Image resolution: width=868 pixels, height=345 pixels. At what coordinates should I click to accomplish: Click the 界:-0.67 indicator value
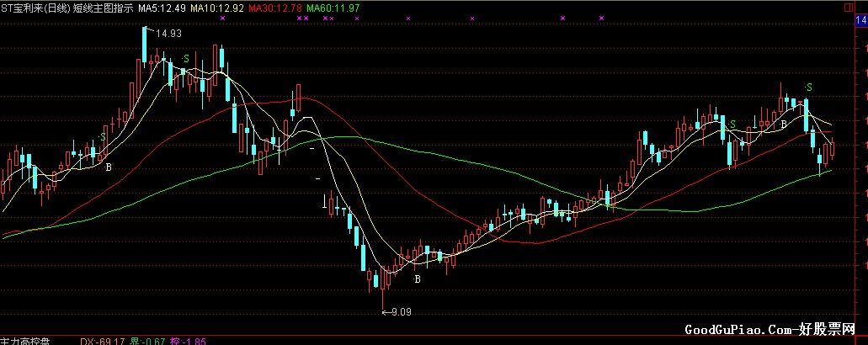pos(147,342)
